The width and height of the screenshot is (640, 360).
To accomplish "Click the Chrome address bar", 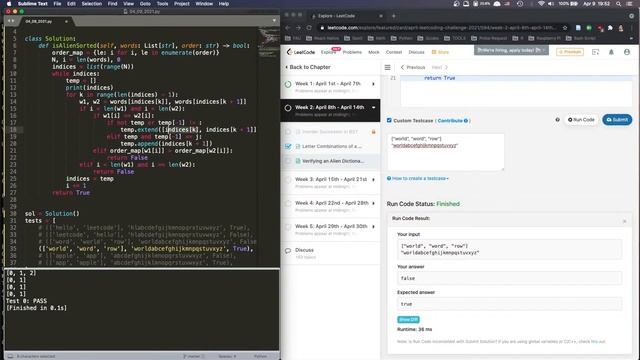I will 442,28.
